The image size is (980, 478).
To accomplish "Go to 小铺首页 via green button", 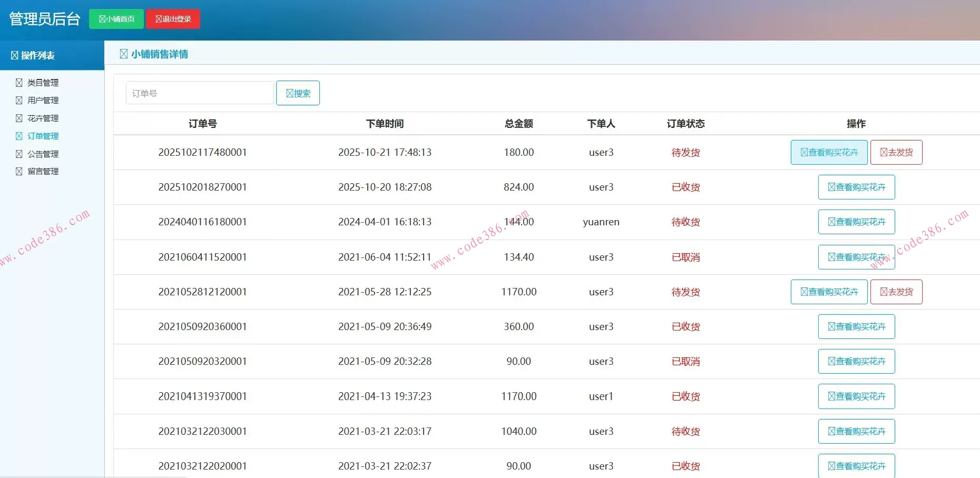I will [x=116, y=19].
